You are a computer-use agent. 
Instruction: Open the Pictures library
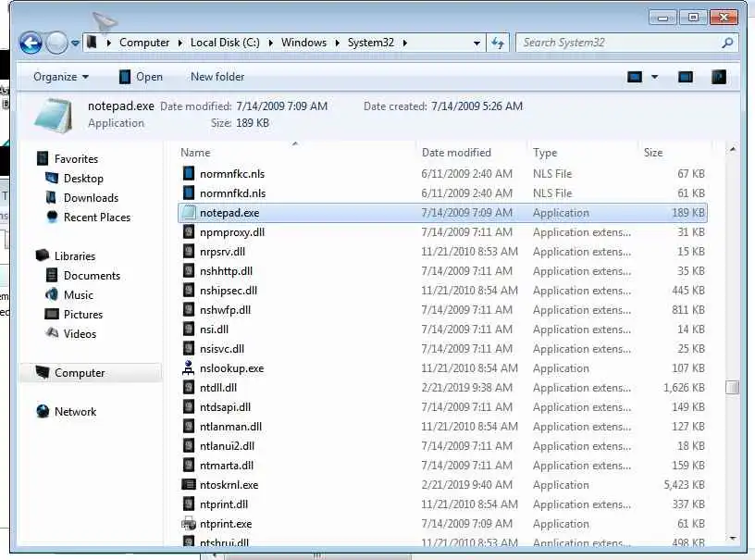click(83, 315)
